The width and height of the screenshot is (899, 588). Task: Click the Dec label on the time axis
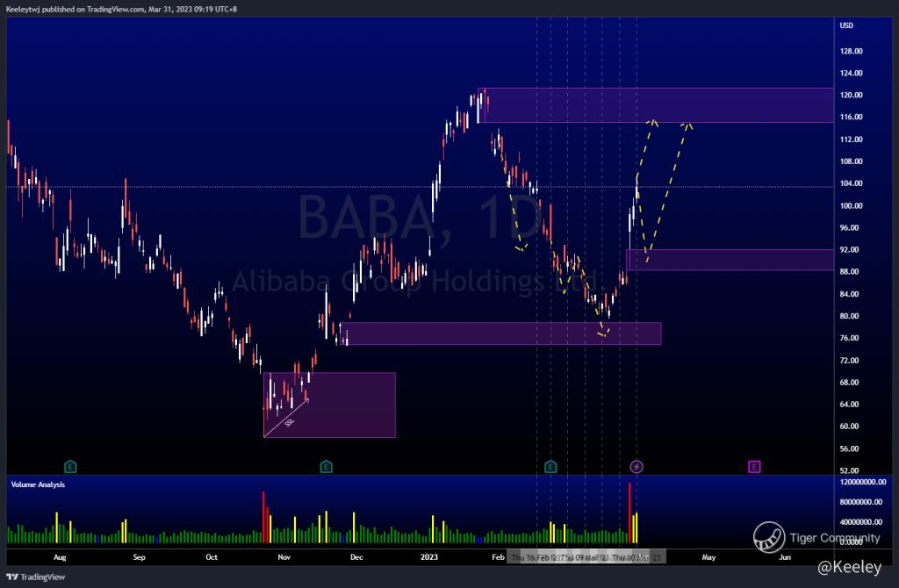click(x=356, y=557)
